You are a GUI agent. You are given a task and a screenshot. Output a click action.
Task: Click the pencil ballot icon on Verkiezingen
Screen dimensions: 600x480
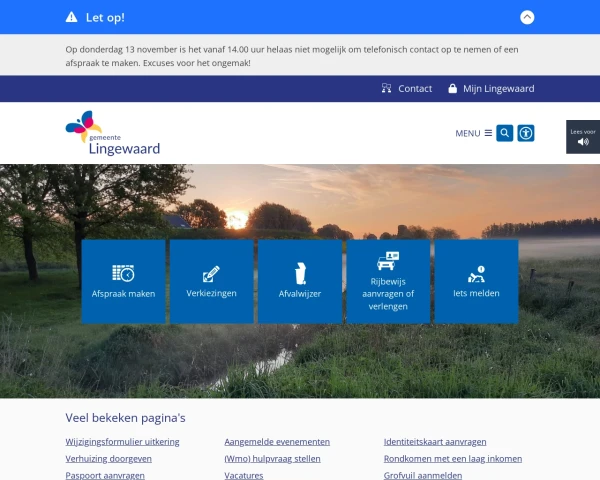pyautogui.click(x=211, y=274)
